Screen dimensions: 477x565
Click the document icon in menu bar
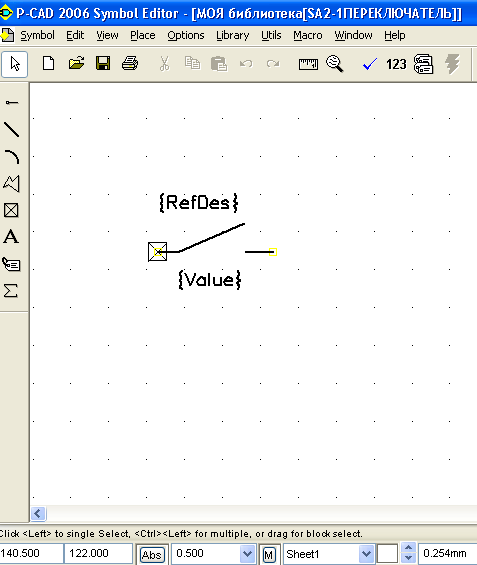7,35
